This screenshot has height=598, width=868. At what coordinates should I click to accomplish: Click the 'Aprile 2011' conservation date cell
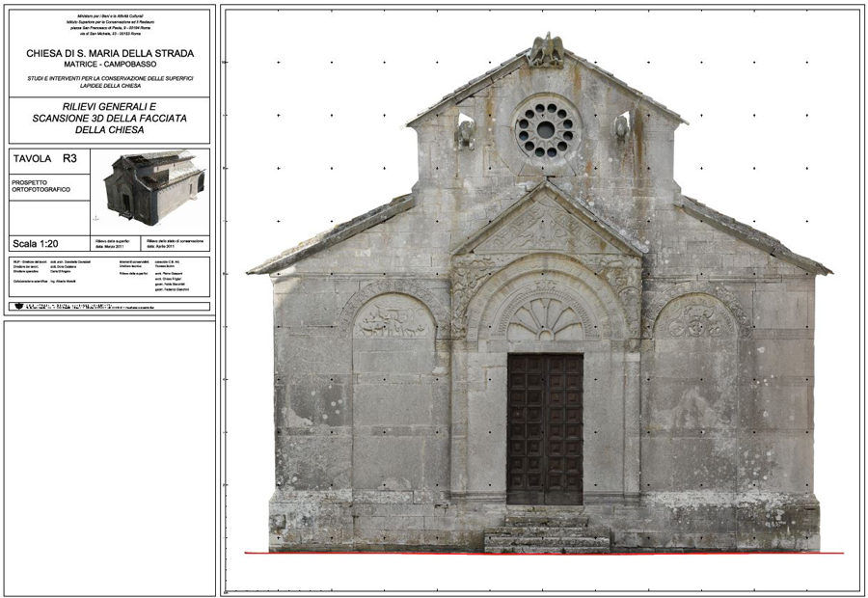tap(176, 244)
